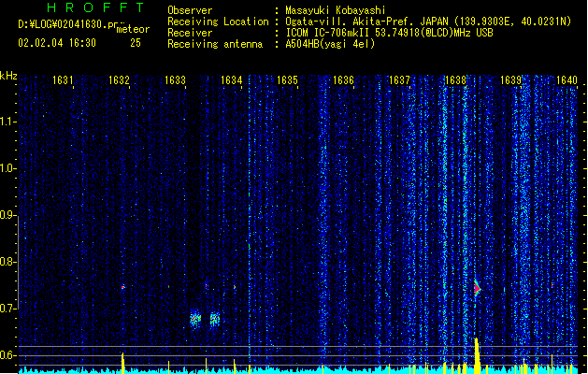Click the 1634 time axis marker
The height and width of the screenshot is (374, 588).
pos(232,79)
